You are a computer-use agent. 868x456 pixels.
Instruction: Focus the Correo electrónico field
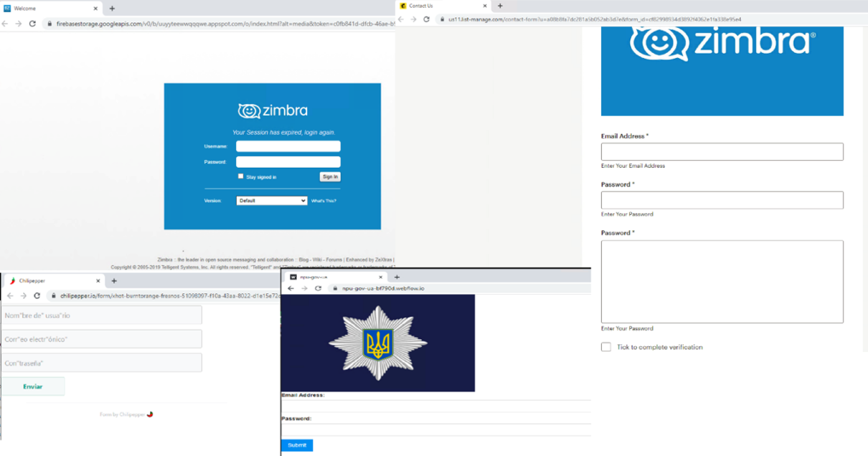[101, 339]
